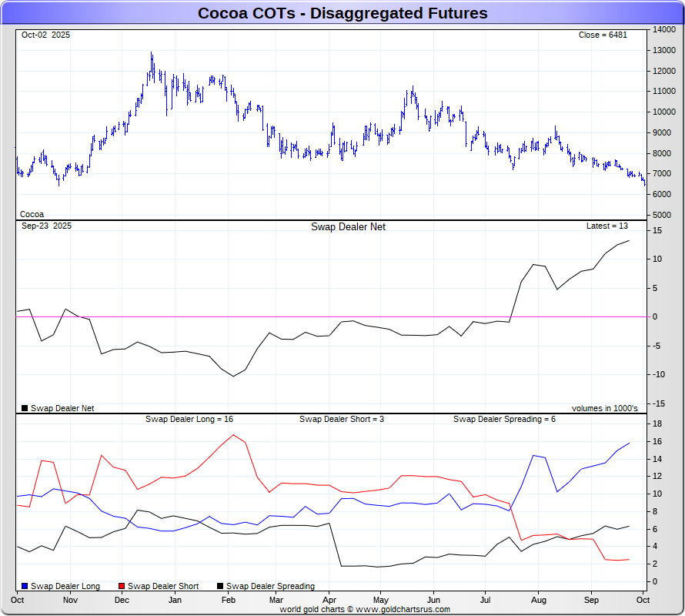Click the black Swap Dealer Net legend swatch

coord(25,409)
